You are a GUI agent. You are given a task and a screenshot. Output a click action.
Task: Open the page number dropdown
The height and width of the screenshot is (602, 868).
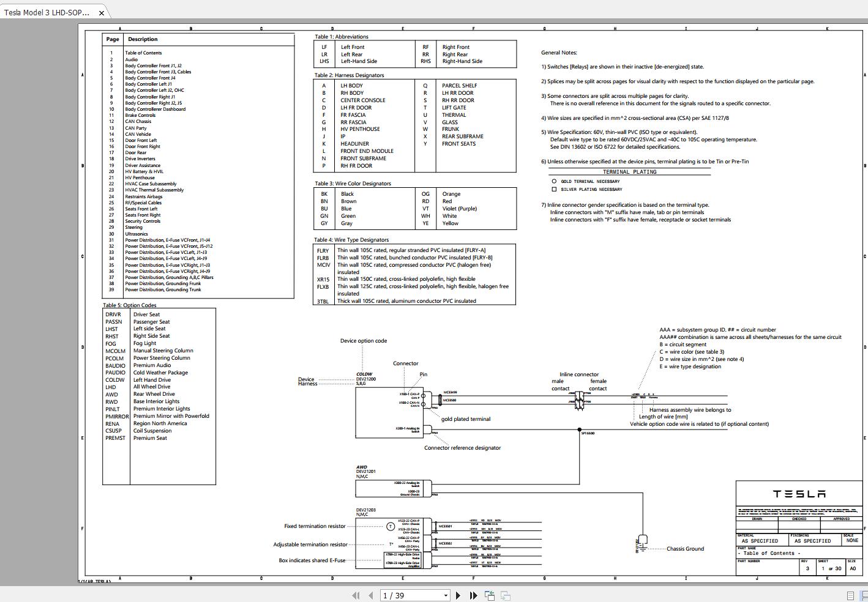point(446,595)
